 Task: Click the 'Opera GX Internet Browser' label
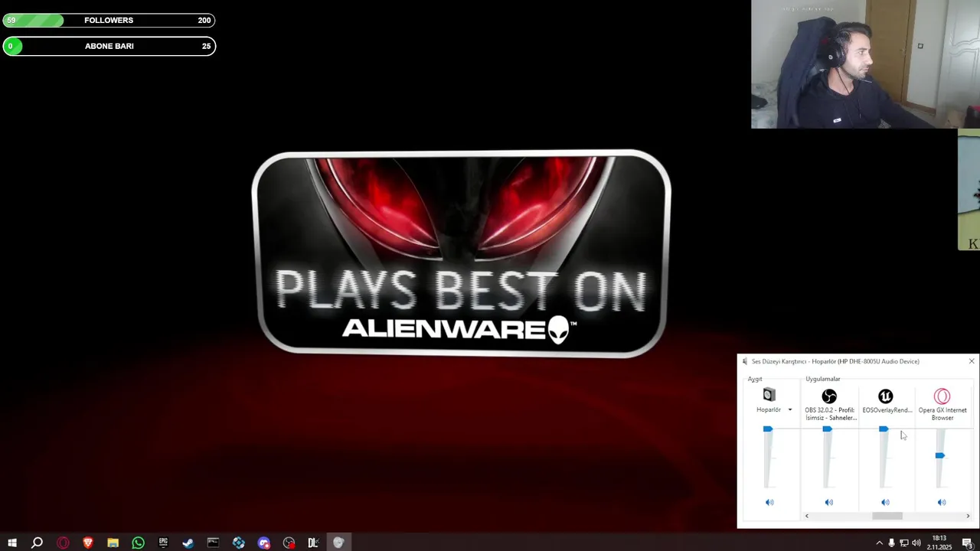(x=942, y=414)
